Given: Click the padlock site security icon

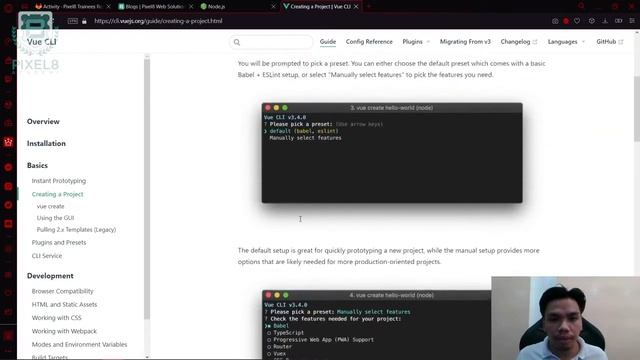Looking at the screenshot, I should click(x=84, y=21).
